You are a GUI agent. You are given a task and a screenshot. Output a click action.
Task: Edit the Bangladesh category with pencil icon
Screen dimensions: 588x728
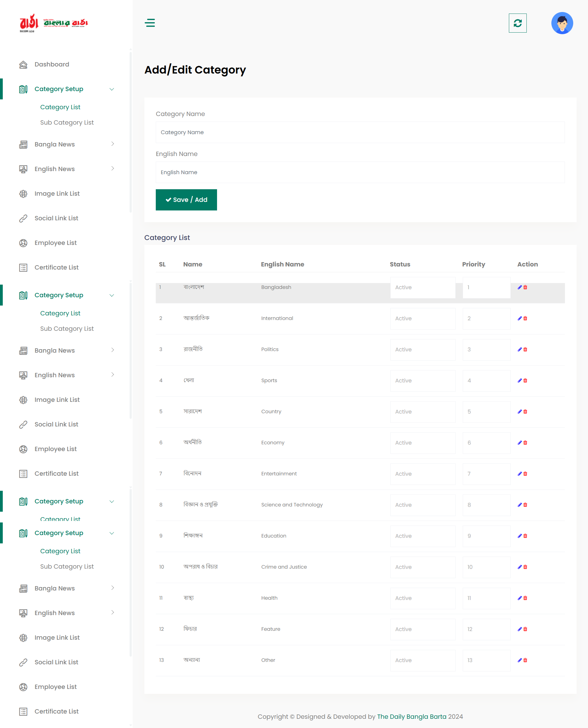[x=519, y=287]
